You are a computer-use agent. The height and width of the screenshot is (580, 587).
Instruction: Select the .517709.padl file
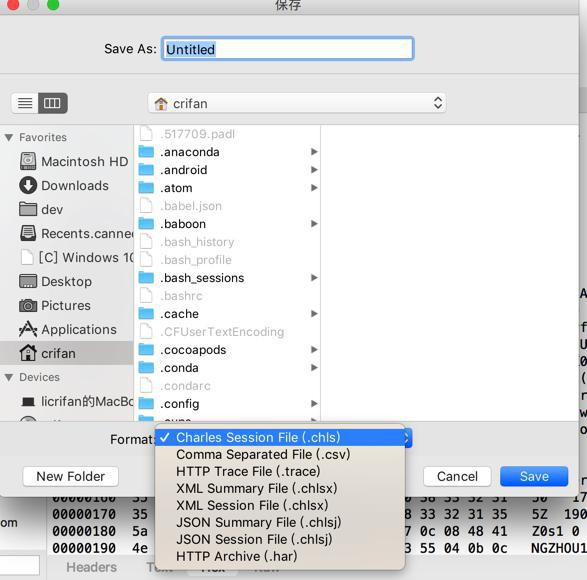click(x=227, y=134)
